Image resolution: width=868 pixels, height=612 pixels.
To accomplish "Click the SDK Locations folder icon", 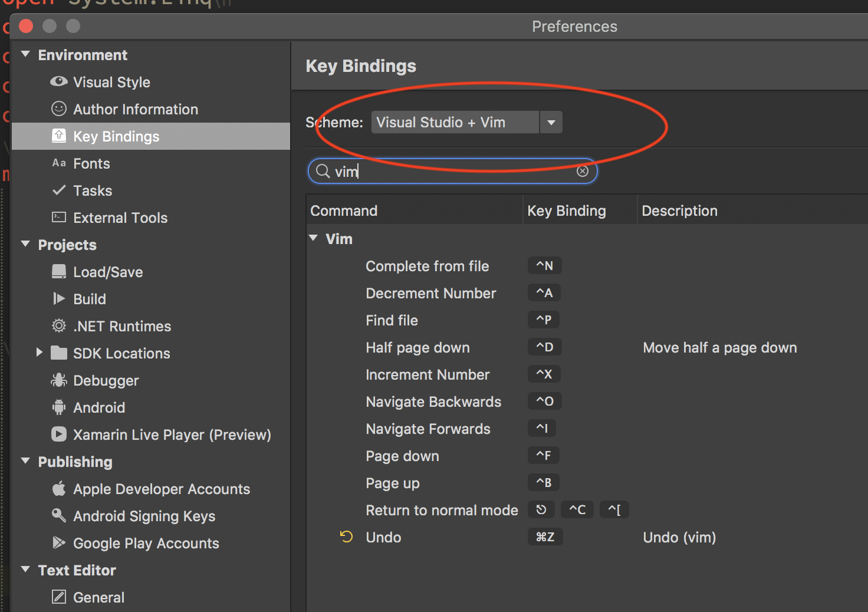I will tap(59, 353).
